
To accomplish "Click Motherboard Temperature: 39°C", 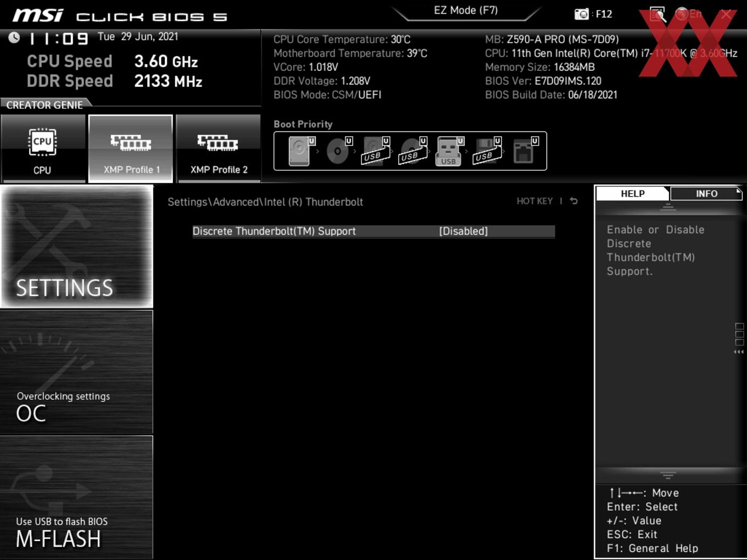I will tap(350, 53).
